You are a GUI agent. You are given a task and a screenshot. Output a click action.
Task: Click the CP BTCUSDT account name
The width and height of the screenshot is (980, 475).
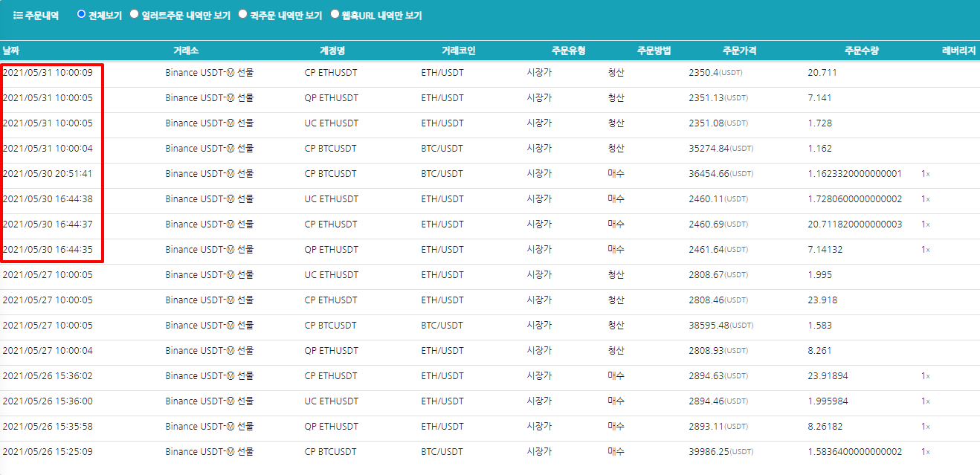pos(331,149)
